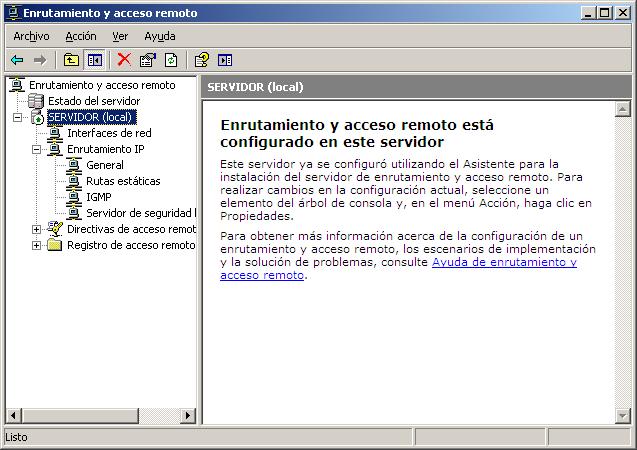This screenshot has width=637, height=450.
Task: Collapse the SERVIDOR (local) tree node
Action: pos(20,117)
